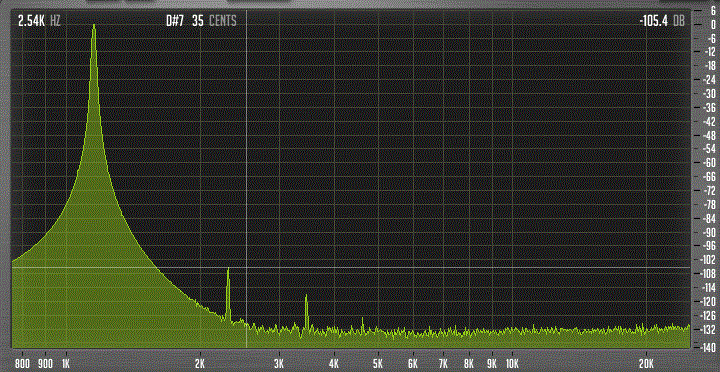720x372 pixels.
Task: Click the 10K frequency axis label
Action: (x=512, y=364)
